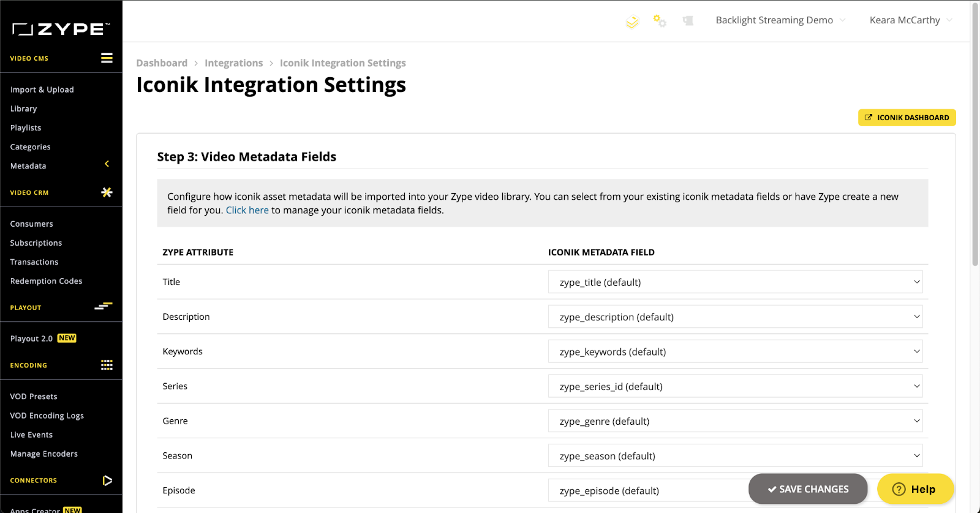Open Backlight Streaming Demo account dropdown
The height and width of the screenshot is (513, 980).
(x=781, y=20)
